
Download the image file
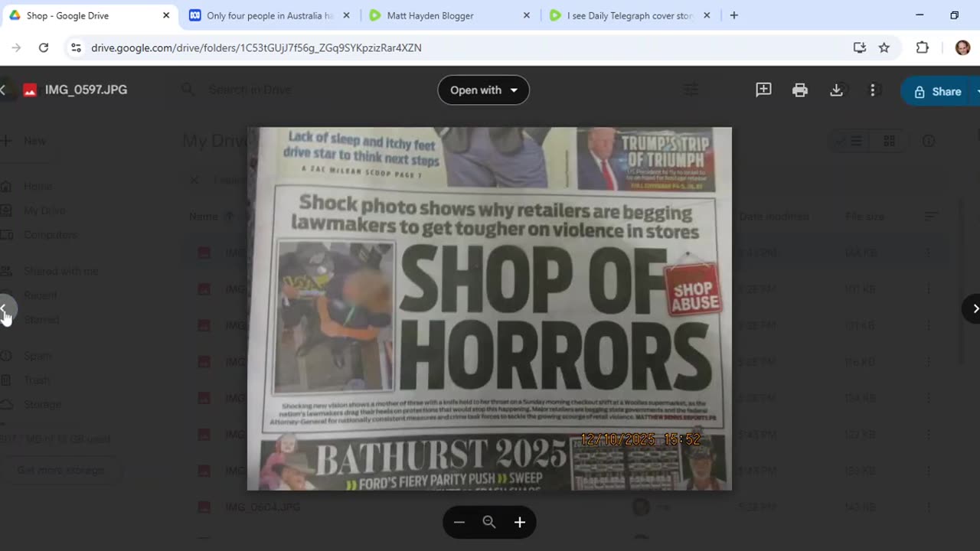pyautogui.click(x=836, y=90)
